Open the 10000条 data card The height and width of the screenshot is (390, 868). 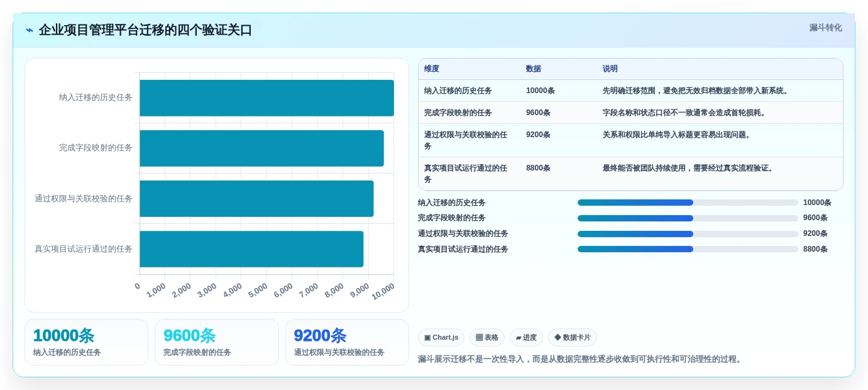pos(86,342)
